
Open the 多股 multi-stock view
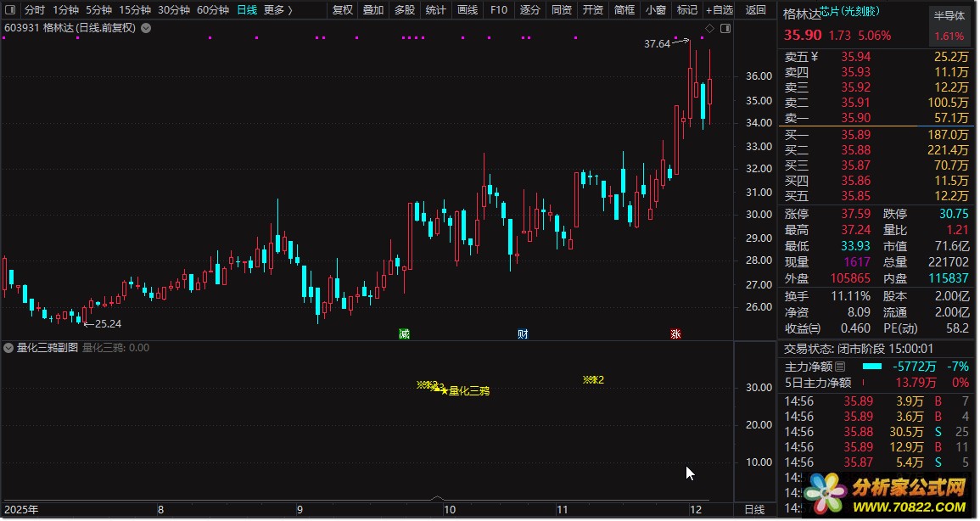(405, 10)
